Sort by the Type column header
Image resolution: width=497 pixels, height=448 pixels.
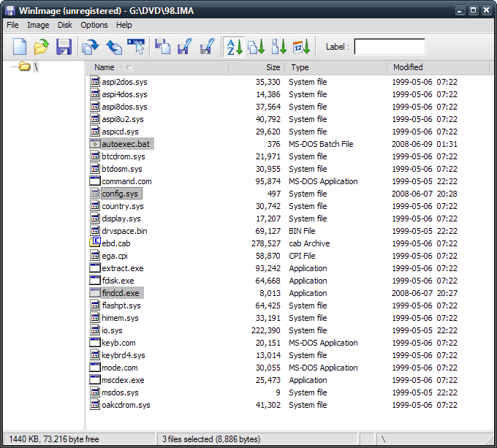(x=300, y=67)
